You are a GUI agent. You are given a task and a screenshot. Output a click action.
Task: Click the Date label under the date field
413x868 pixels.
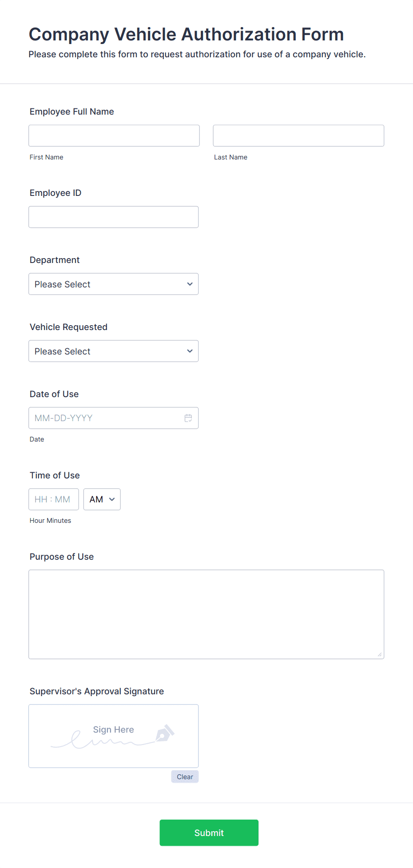[37, 439]
